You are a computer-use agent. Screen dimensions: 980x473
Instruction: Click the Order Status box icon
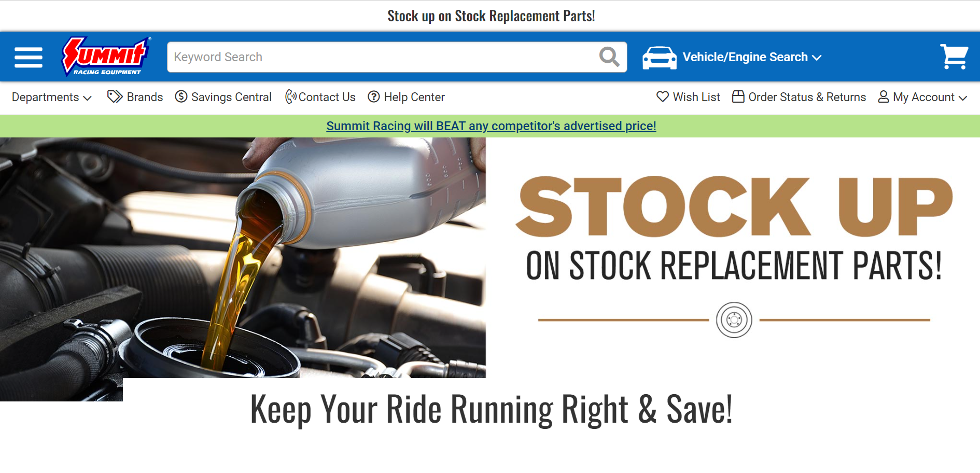point(738,96)
